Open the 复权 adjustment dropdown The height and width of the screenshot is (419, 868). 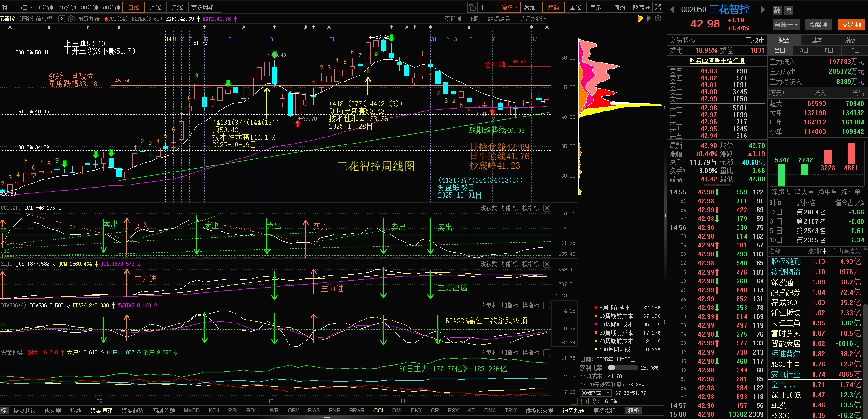point(509,7)
